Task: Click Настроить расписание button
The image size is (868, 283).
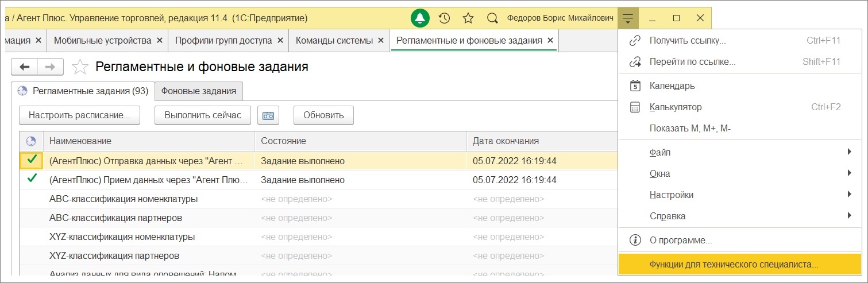Action: tap(79, 115)
